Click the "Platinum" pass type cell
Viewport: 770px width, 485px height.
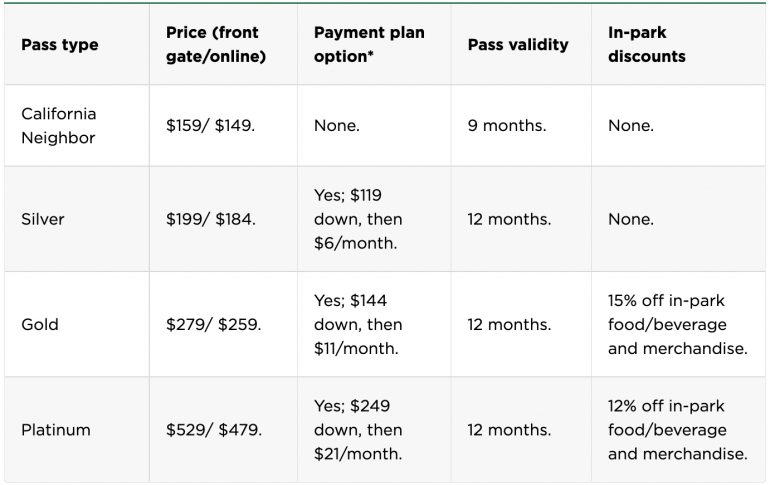(56, 430)
